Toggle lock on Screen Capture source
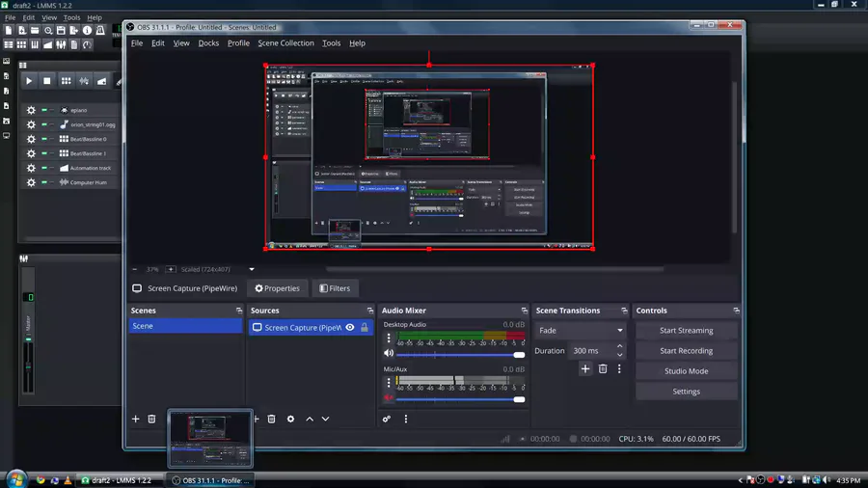 click(365, 328)
